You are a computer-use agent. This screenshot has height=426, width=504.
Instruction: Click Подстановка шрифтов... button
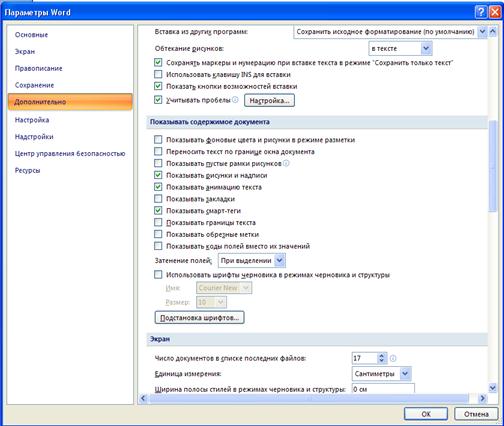[199, 318]
